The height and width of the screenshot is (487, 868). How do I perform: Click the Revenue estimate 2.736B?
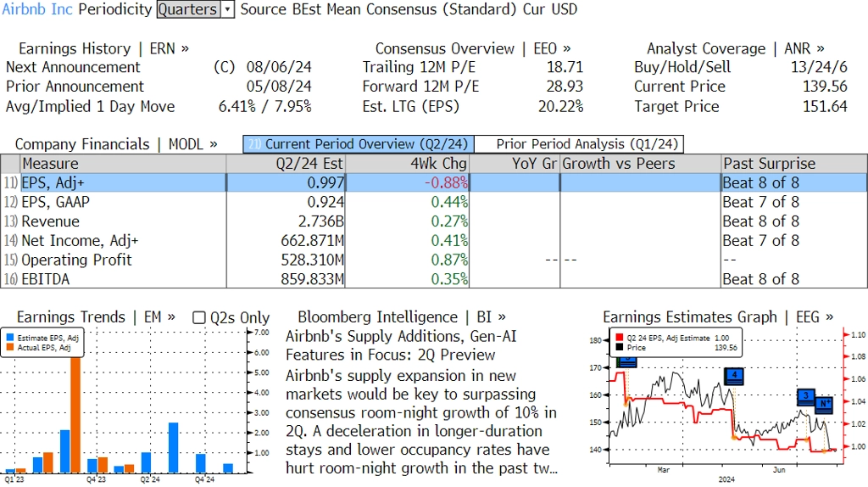(320, 221)
